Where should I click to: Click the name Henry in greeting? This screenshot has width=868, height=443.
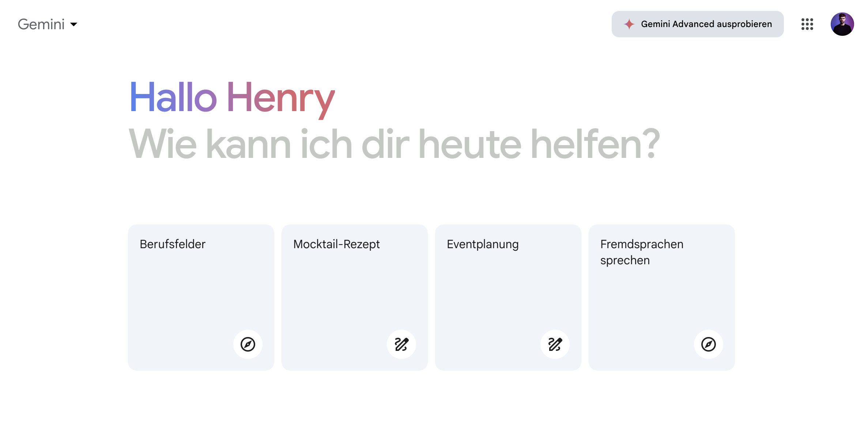pyautogui.click(x=280, y=97)
